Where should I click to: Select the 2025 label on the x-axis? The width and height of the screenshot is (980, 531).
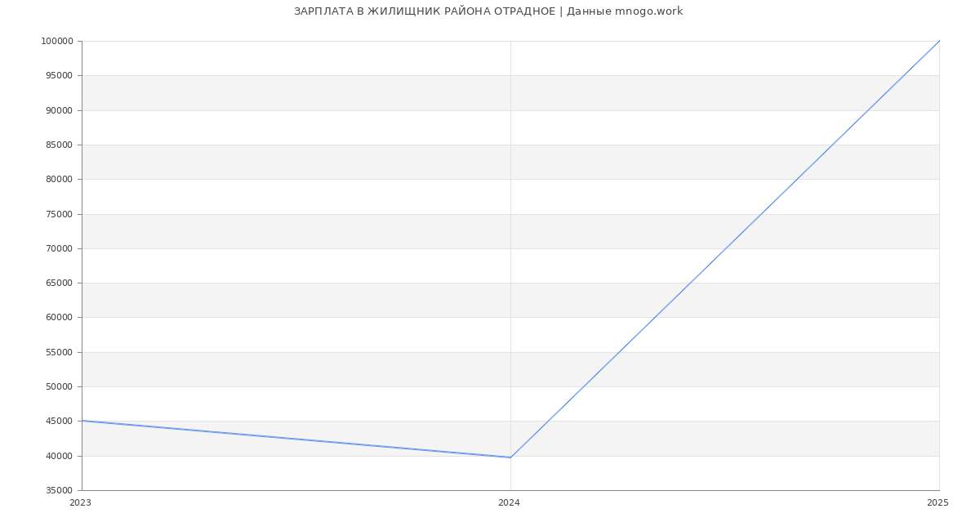point(938,503)
